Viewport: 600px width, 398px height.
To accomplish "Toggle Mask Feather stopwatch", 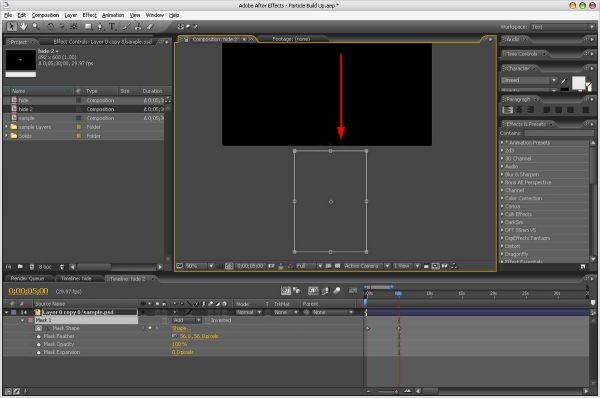I will click(39, 336).
